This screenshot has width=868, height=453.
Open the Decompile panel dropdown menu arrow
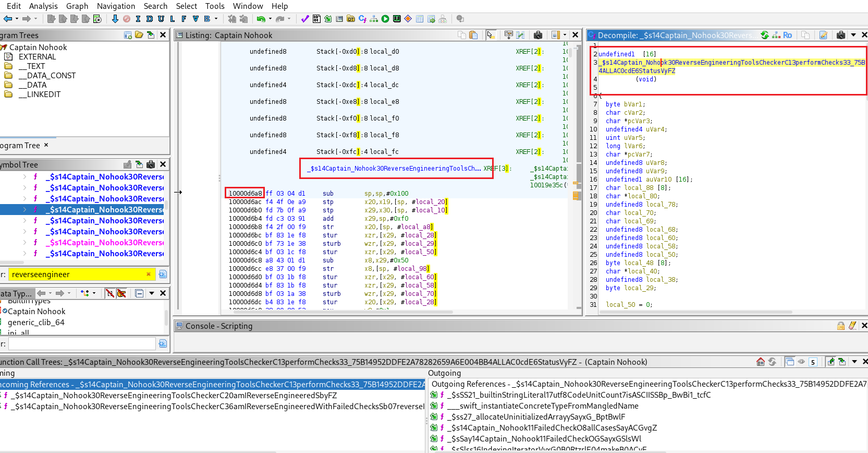pyautogui.click(x=853, y=35)
